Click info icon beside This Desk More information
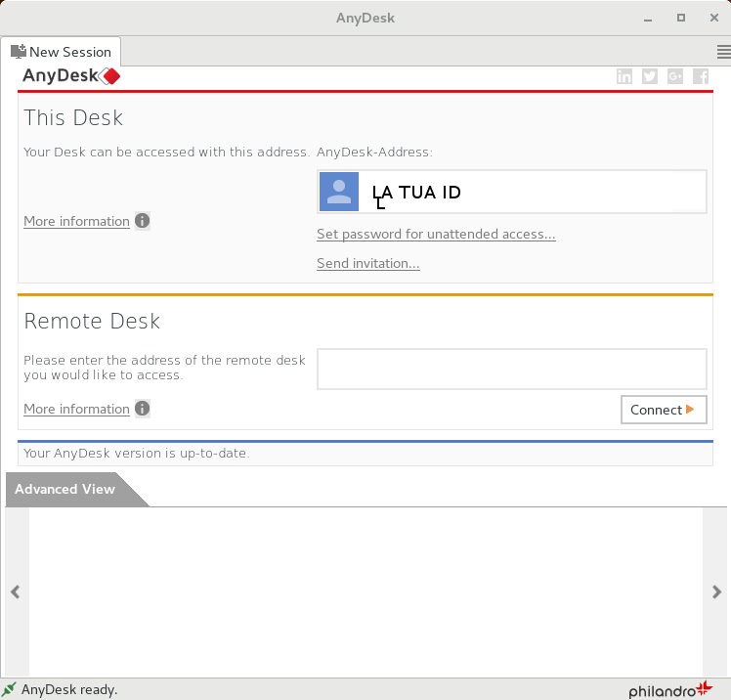This screenshot has width=731, height=700. 142,221
